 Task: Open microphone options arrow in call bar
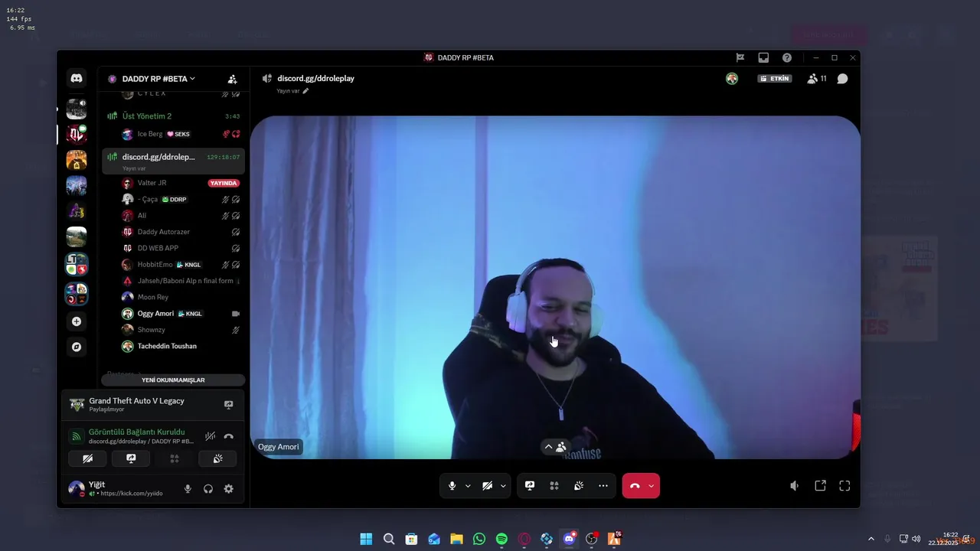[468, 486]
